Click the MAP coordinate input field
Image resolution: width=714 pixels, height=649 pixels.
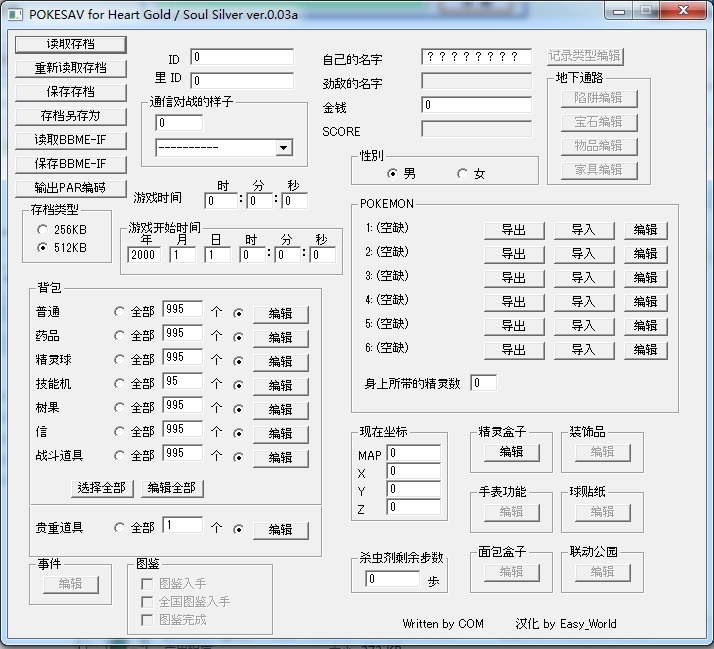(x=413, y=453)
